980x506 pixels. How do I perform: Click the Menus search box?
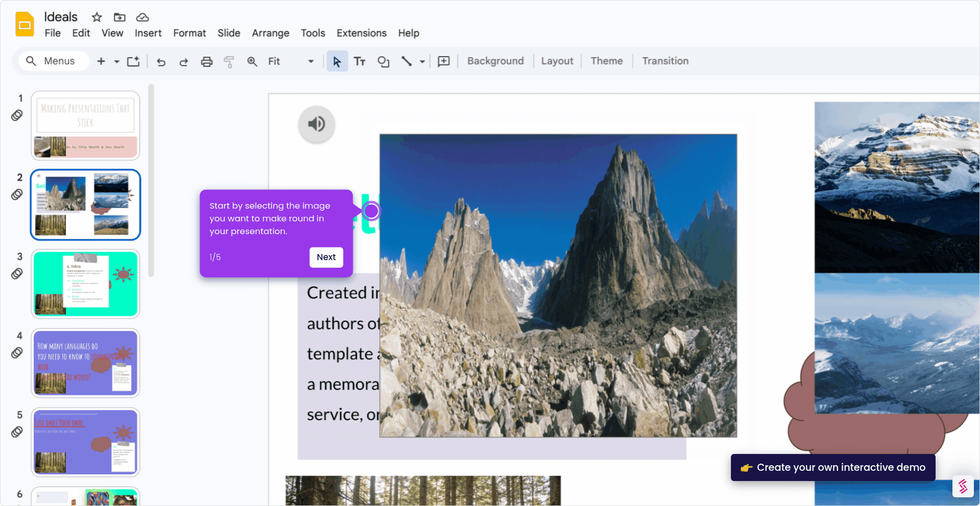tap(54, 61)
